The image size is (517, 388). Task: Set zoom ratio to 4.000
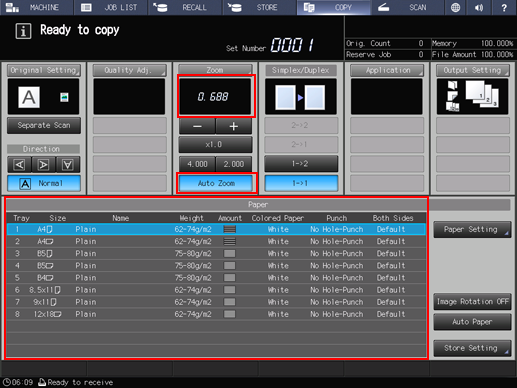197,164
